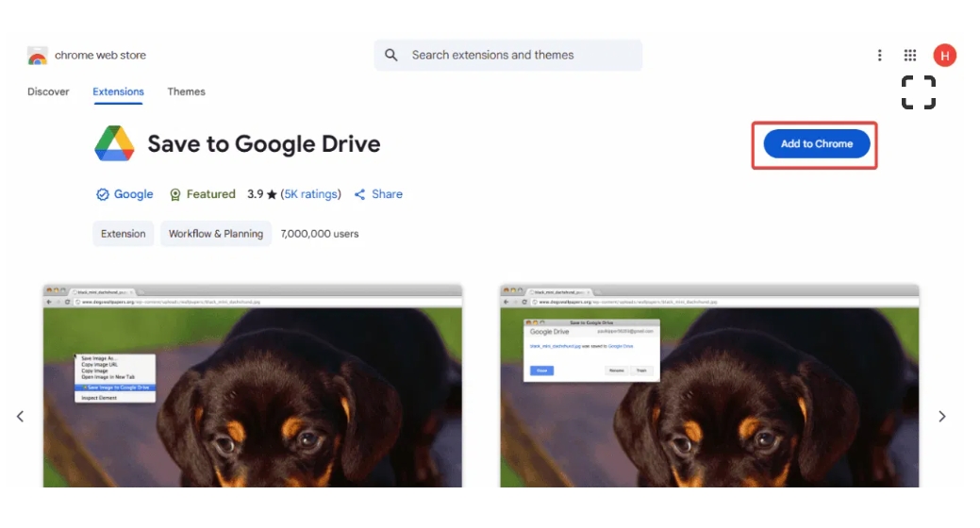Click the Google Drive extension logo
Viewport: 980px width, 528px height.
tap(114, 144)
